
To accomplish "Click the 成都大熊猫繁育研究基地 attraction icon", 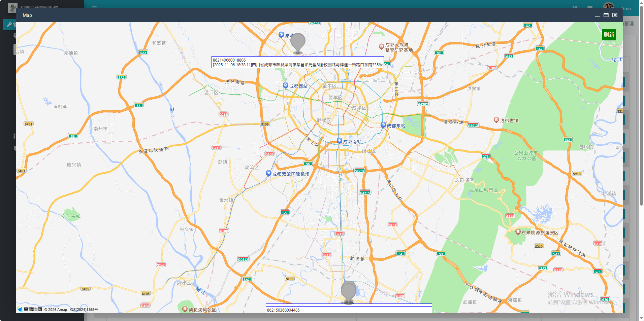I will (x=381, y=46).
